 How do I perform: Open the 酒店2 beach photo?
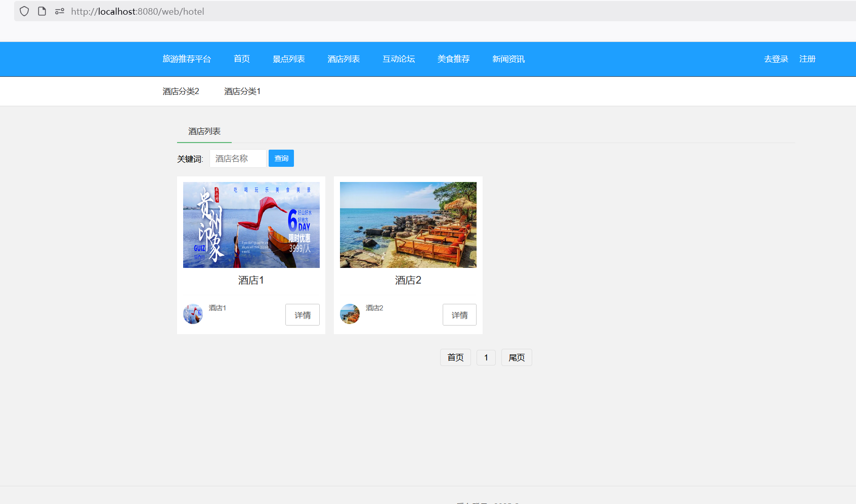[x=408, y=225]
